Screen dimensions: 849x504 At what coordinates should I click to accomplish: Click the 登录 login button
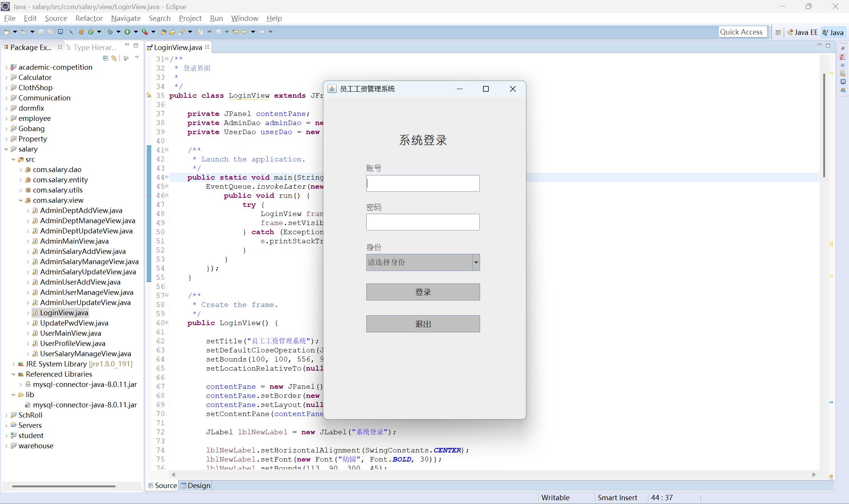click(x=423, y=292)
